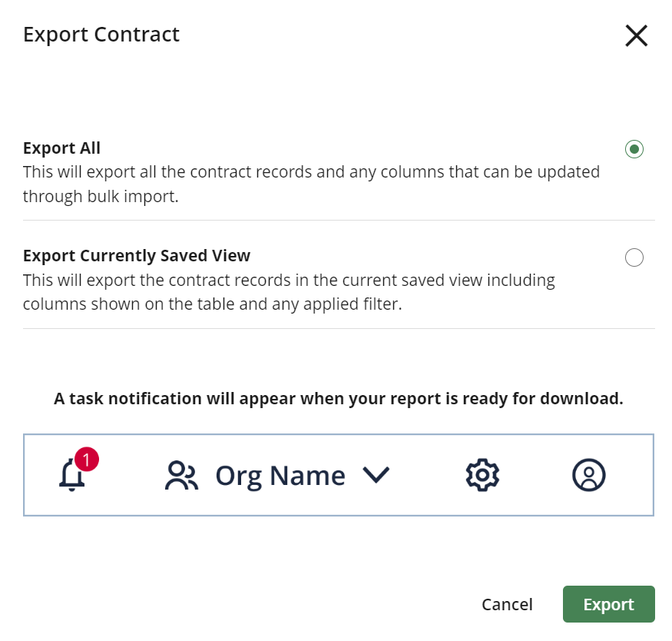Choose Export All by clicking its label
672x641 pixels.
point(61,148)
